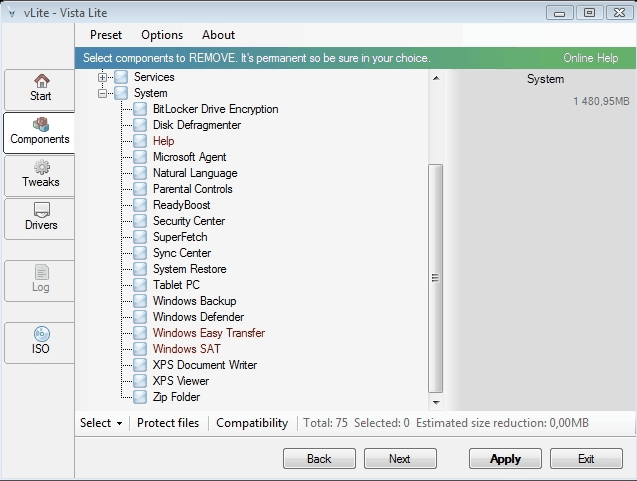Check the Services checkbox
The width and height of the screenshot is (637, 481).
pos(121,77)
